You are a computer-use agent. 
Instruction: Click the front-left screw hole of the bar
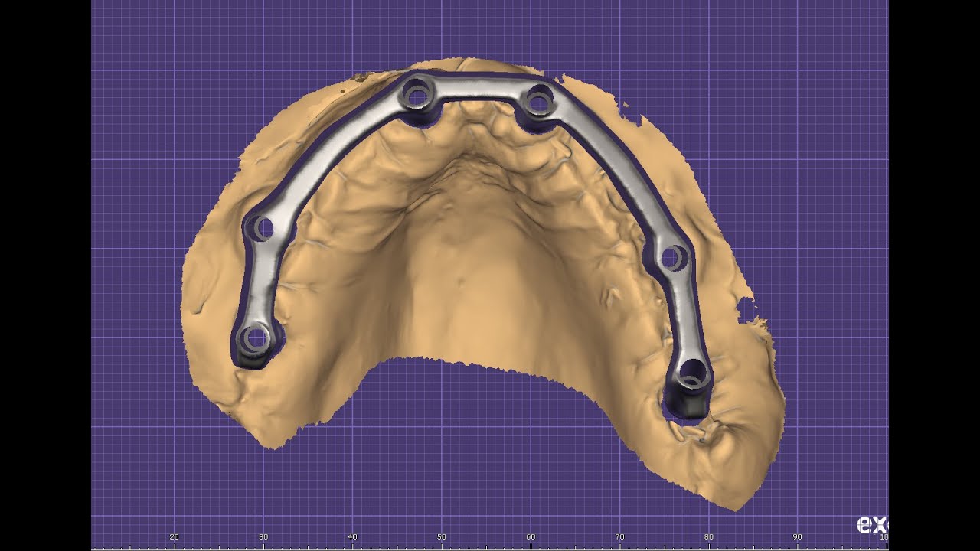(x=417, y=96)
